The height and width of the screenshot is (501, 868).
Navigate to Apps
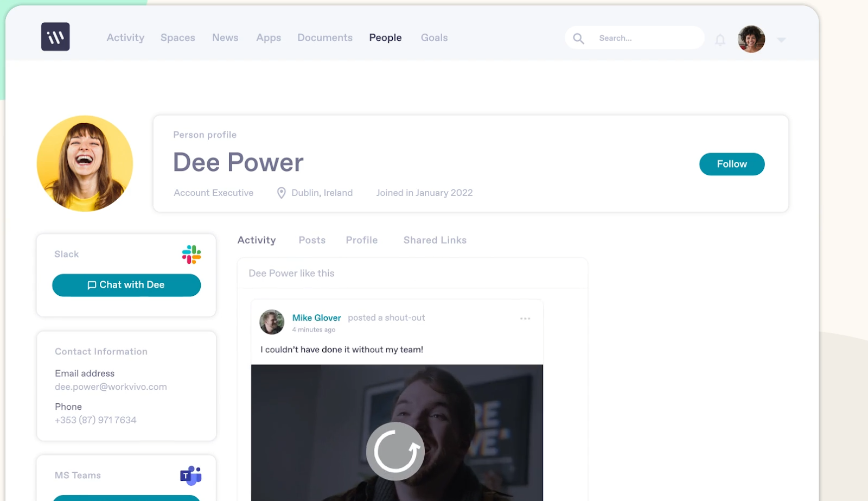(269, 38)
